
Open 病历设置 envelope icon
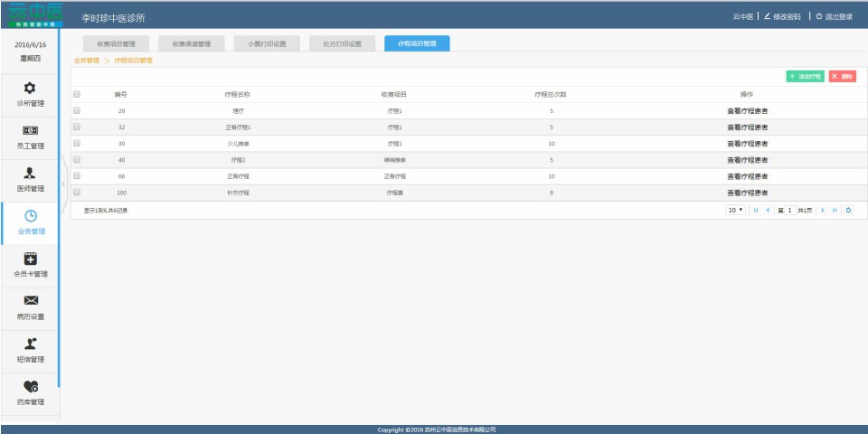(30, 301)
